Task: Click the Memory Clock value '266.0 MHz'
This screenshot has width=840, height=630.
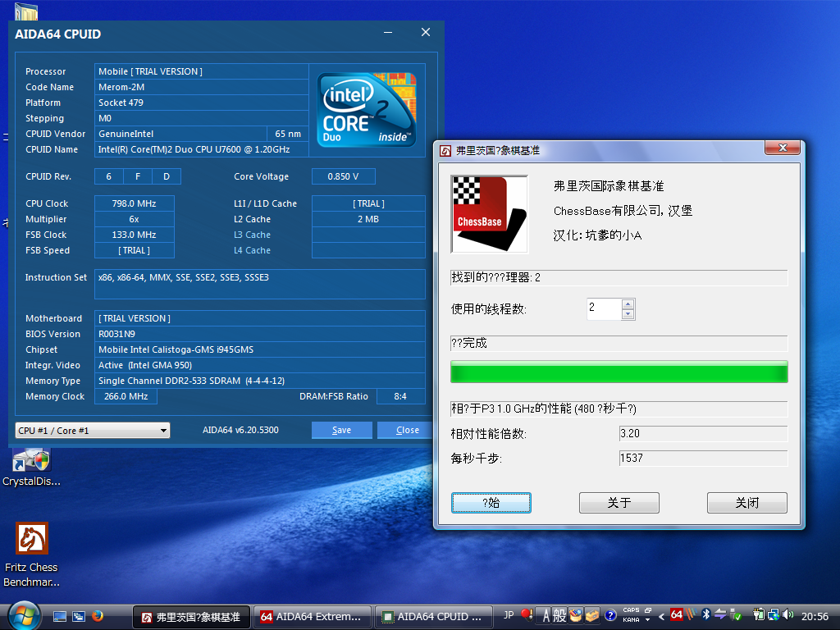Action: click(x=126, y=396)
